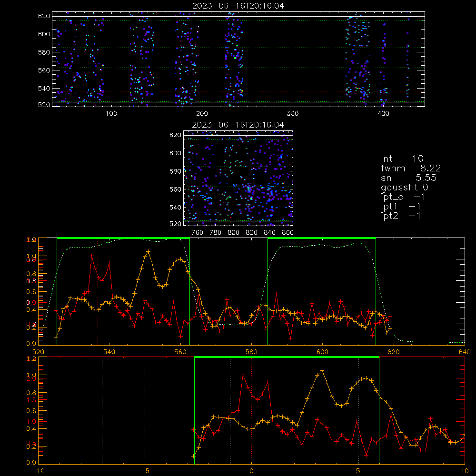The width and height of the screenshot is (476, 476).
Task: Click x-axis label 620 of the upper line plot
Action: coord(394,352)
